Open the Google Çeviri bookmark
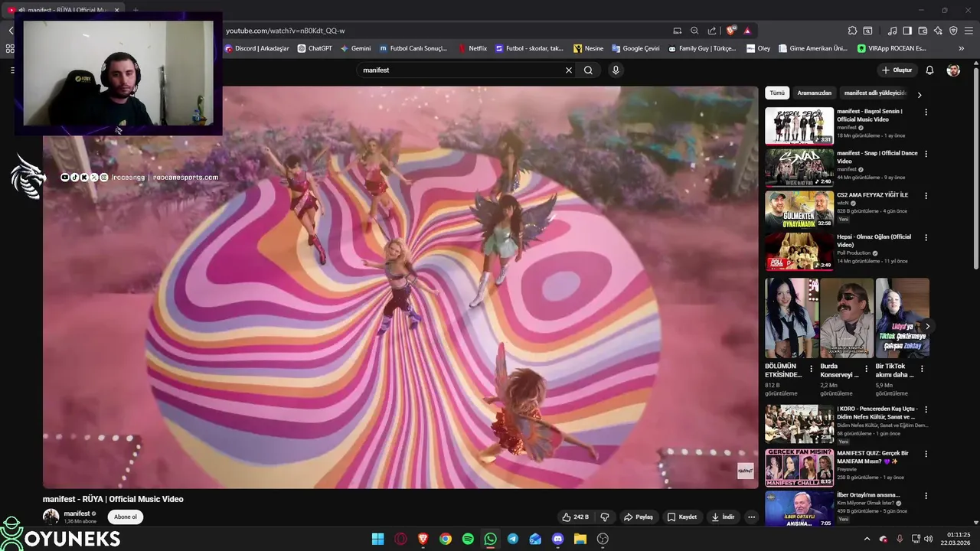 (635, 48)
